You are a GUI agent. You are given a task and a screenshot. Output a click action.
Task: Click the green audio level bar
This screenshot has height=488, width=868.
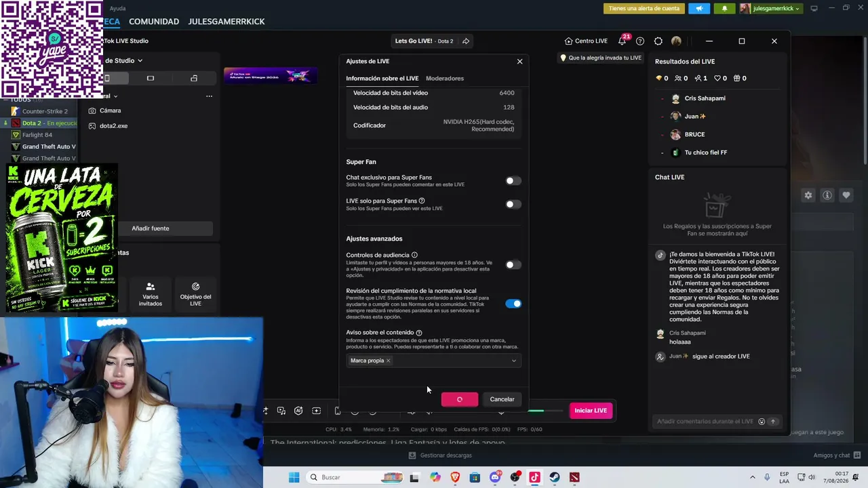click(x=536, y=411)
